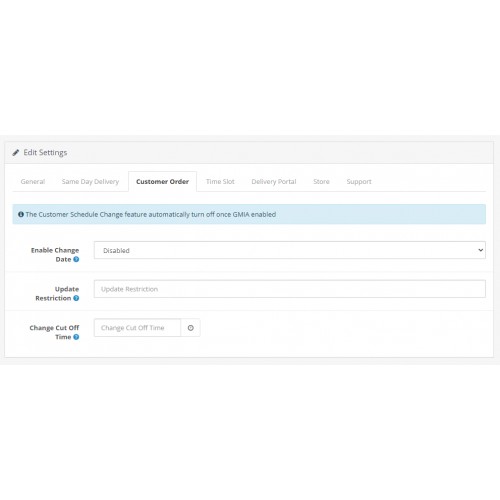
Task: Focus the Update Restriction text field
Action: [x=290, y=289]
